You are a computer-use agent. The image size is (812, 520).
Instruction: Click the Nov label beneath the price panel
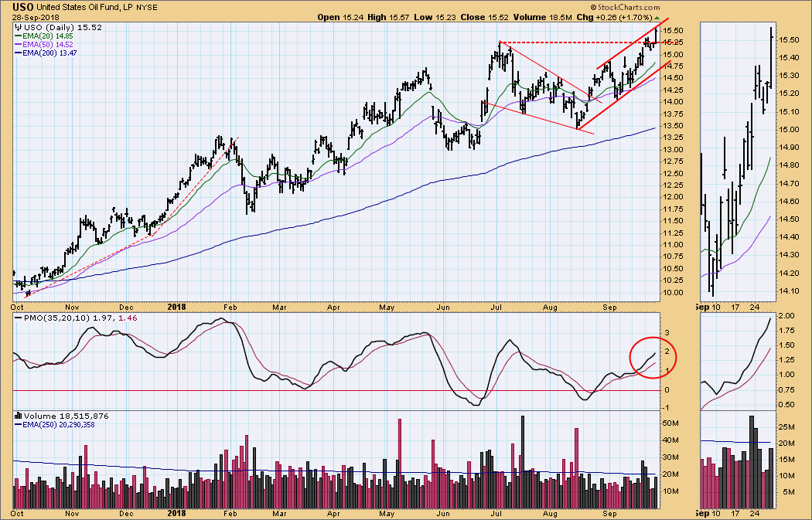point(72,308)
